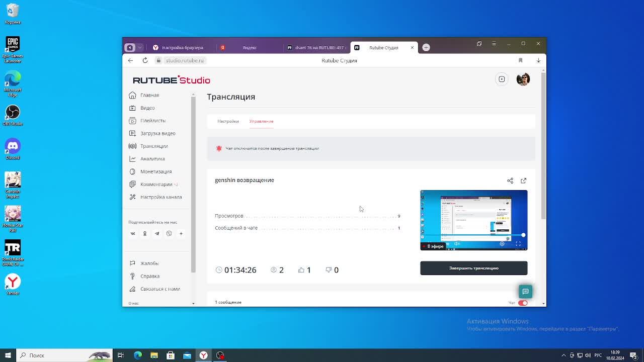Viewport: 644px width, 362px height.
Task: Click the Viber icon in sidebar
Action: [169, 233]
